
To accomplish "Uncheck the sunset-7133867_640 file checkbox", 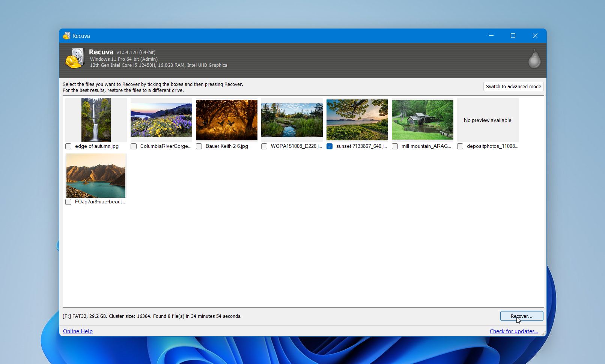I will click(x=330, y=146).
